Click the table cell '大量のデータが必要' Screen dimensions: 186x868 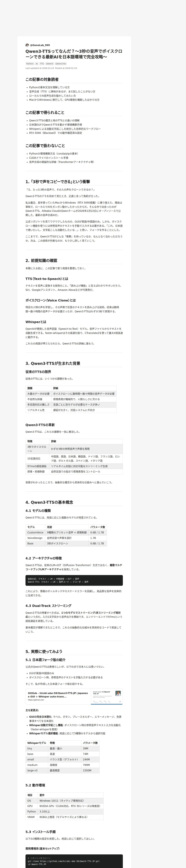tap(39, 393)
